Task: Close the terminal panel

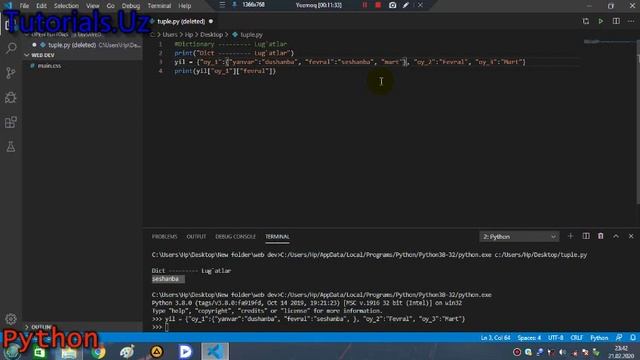Action: (631, 236)
